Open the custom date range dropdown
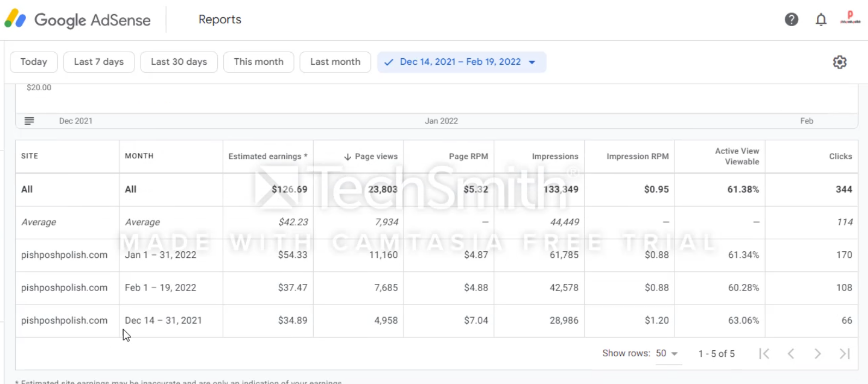The height and width of the screenshot is (384, 868). (x=462, y=62)
